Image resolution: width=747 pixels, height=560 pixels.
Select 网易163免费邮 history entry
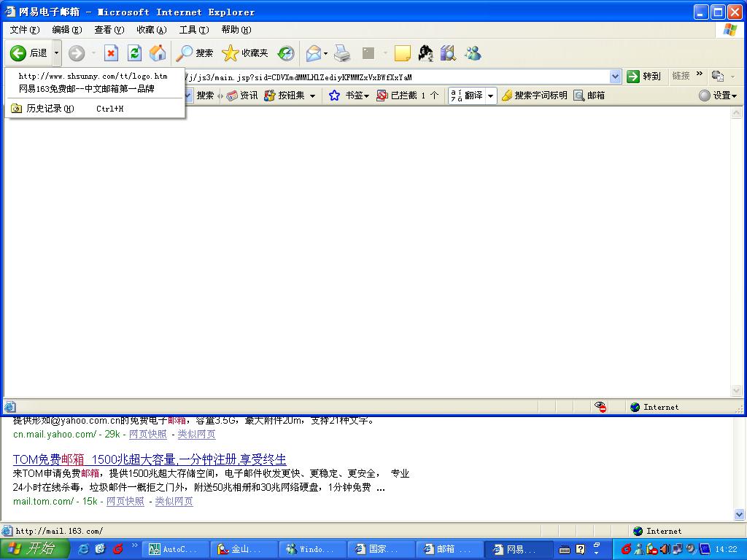coord(94,88)
